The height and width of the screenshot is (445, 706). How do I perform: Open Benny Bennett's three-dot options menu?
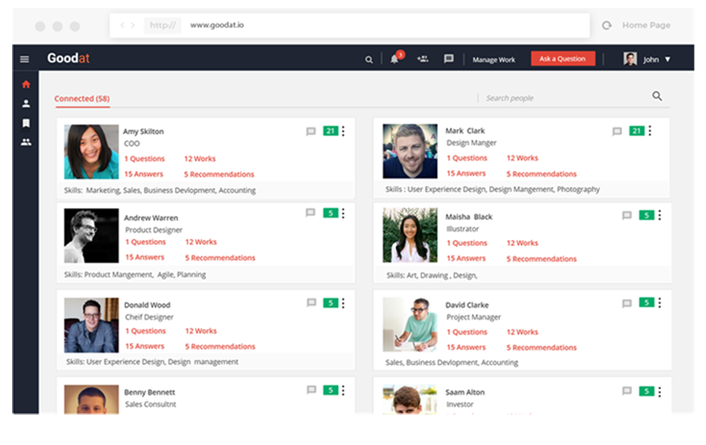tap(343, 390)
